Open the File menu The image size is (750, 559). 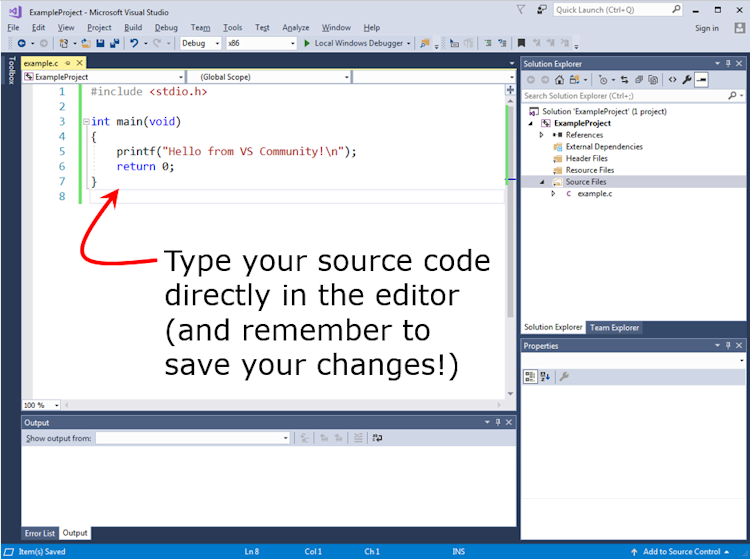tap(13, 28)
